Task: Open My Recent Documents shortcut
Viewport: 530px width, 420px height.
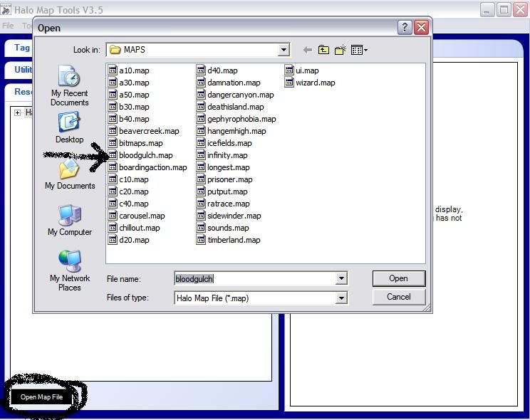Action: pos(69,86)
